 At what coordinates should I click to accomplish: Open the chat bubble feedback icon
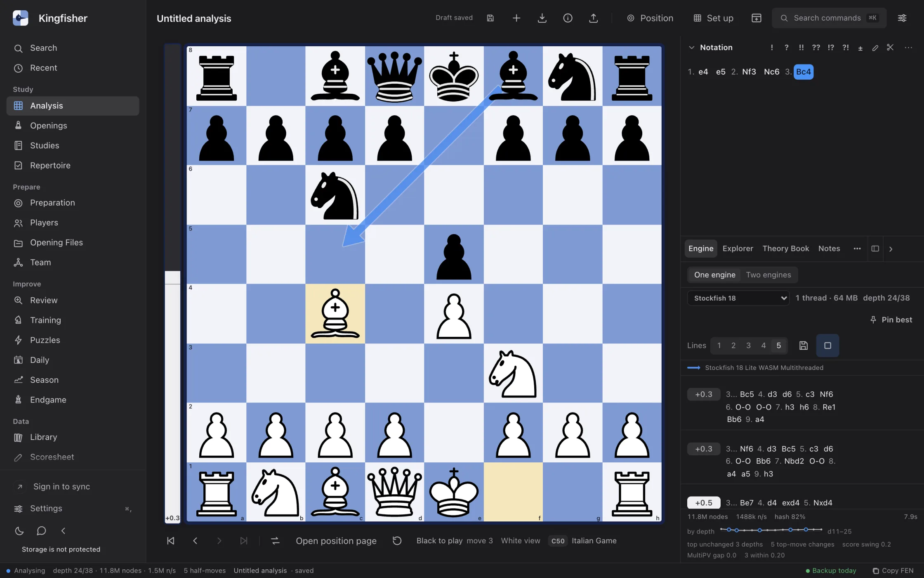tap(41, 531)
